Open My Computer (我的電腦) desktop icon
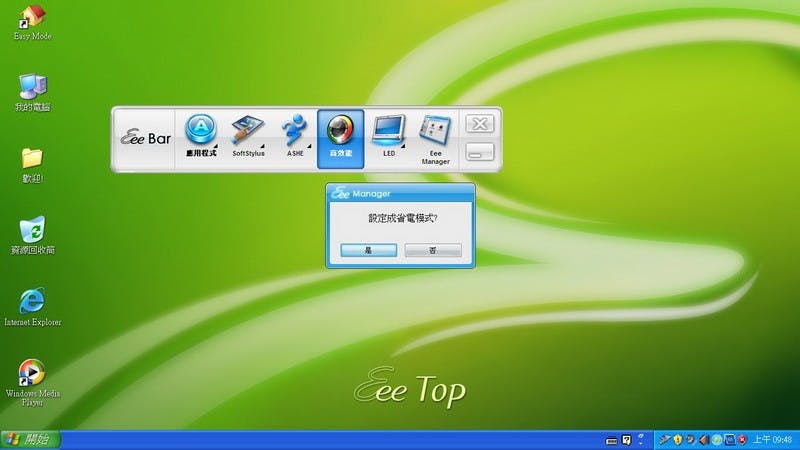Viewport: 800px width, 450px height. [x=32, y=92]
